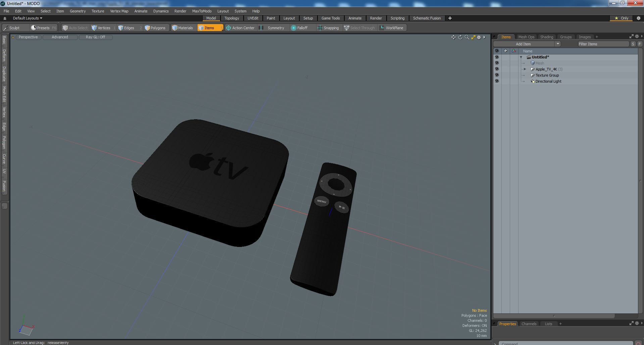644x345 pixels.
Task: Open viewport settings gear icon
Action: click(x=479, y=37)
